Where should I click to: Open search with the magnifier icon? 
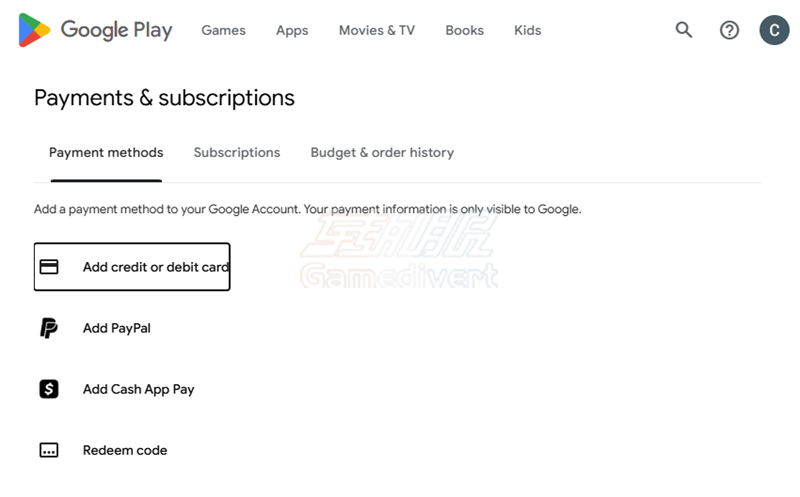[x=684, y=30]
